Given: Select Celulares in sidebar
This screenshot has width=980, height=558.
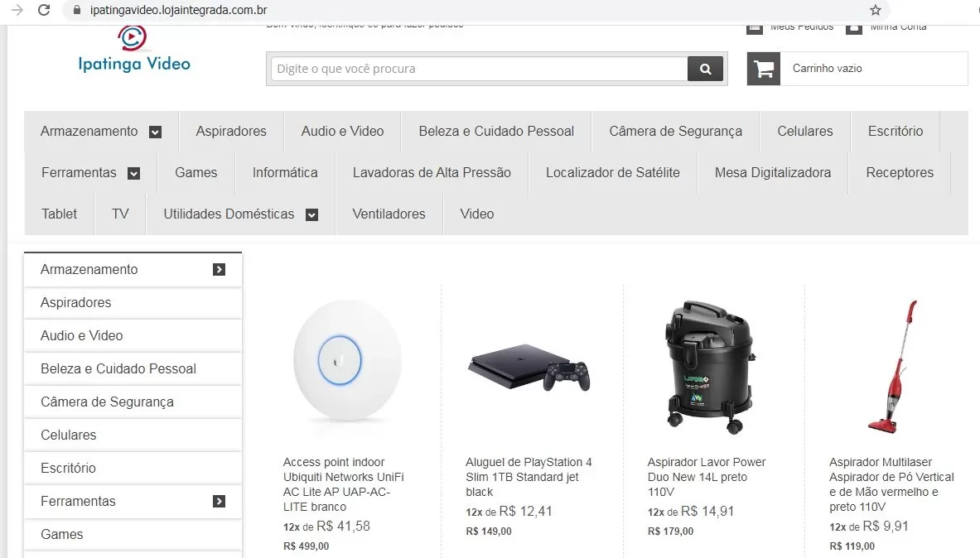Looking at the screenshot, I should (133, 435).
